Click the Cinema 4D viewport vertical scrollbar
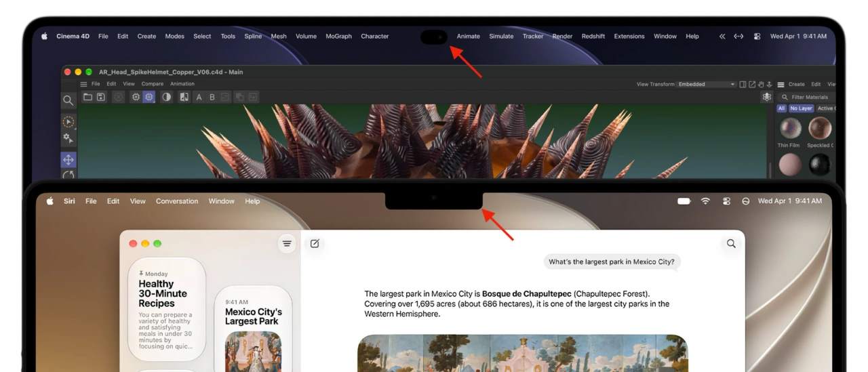The height and width of the screenshot is (372, 868). click(770, 169)
